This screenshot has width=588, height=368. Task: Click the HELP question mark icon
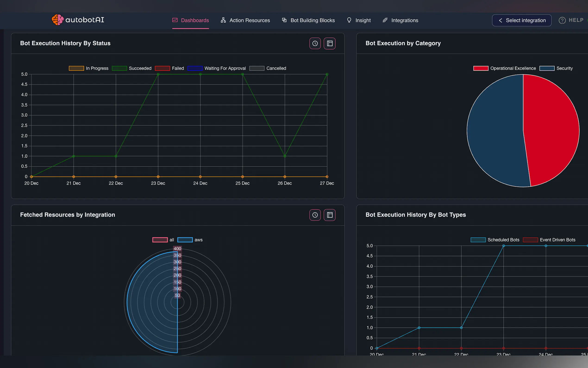pyautogui.click(x=562, y=20)
